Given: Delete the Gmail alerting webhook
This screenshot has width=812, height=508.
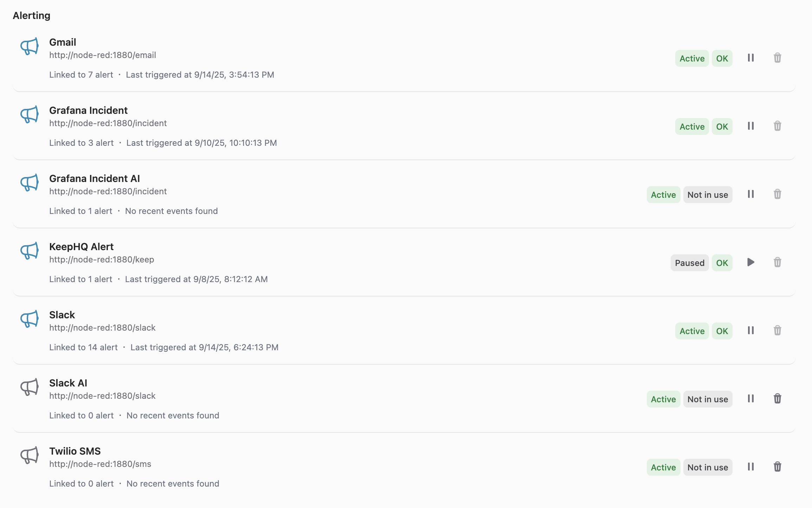Looking at the screenshot, I should tap(777, 58).
